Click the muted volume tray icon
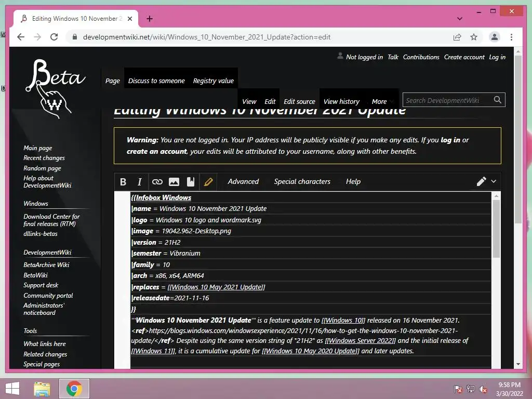 click(x=483, y=389)
